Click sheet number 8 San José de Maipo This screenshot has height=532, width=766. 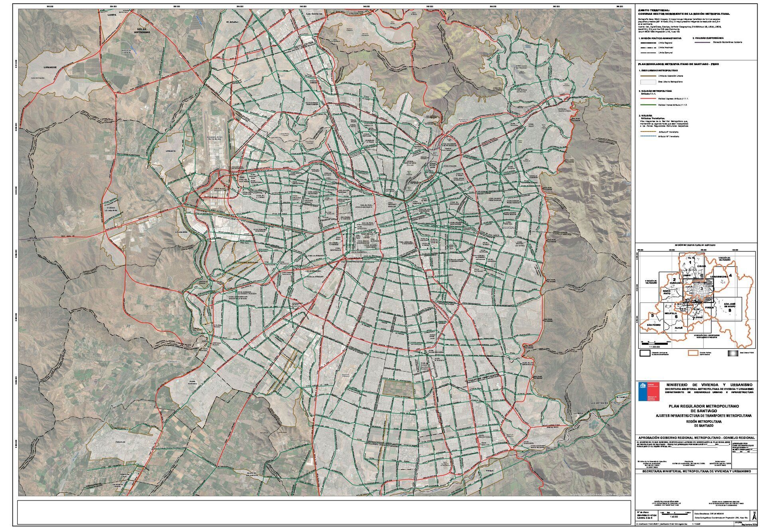[730, 310]
